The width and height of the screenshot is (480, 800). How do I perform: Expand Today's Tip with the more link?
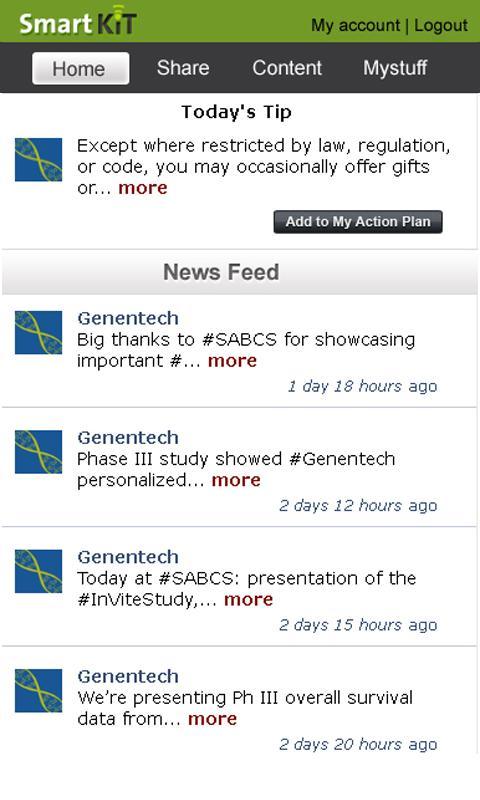click(x=143, y=188)
